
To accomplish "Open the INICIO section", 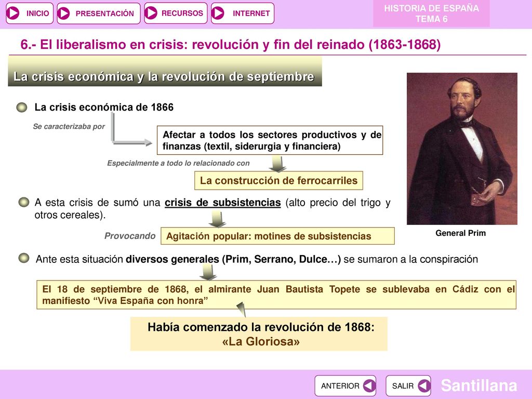I will (30, 13).
